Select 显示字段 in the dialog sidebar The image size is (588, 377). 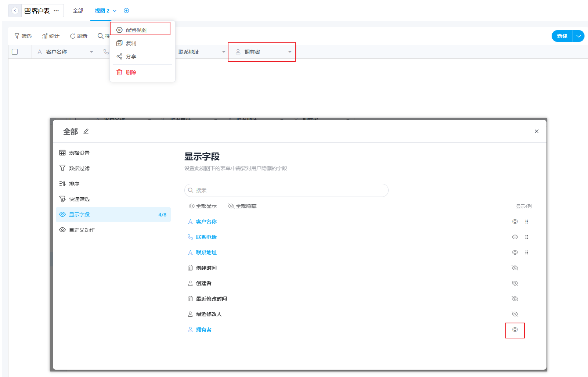coord(113,215)
